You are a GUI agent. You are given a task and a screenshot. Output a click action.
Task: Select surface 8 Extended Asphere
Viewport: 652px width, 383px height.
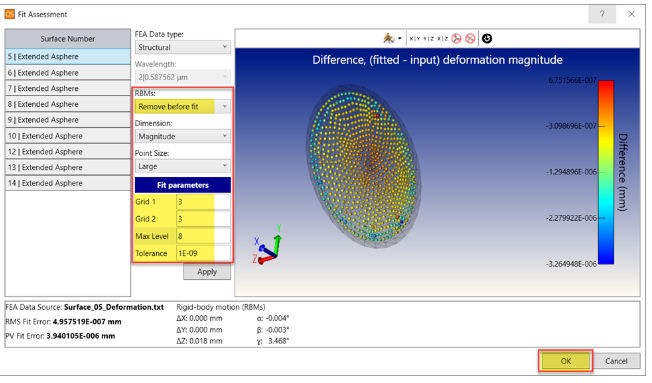[x=68, y=104]
